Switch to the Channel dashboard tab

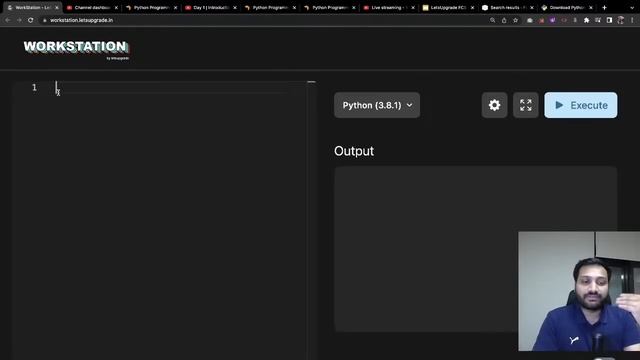click(x=92, y=8)
